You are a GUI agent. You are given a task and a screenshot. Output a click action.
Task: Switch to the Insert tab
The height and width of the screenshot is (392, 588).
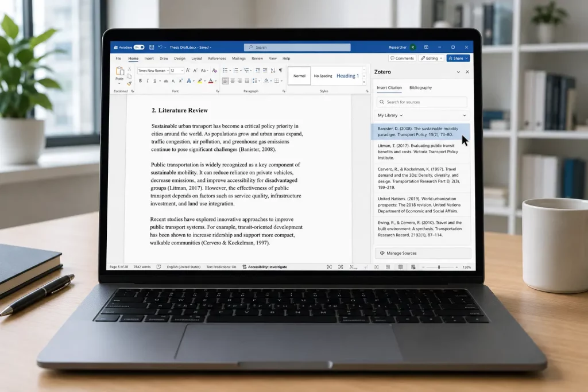(x=149, y=59)
